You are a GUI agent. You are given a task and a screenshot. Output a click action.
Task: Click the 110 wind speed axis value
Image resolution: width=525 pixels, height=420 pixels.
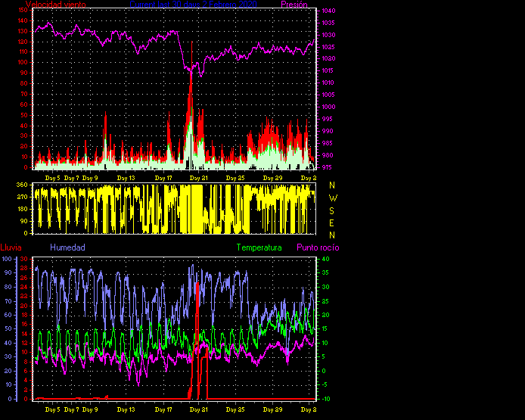tap(23, 52)
